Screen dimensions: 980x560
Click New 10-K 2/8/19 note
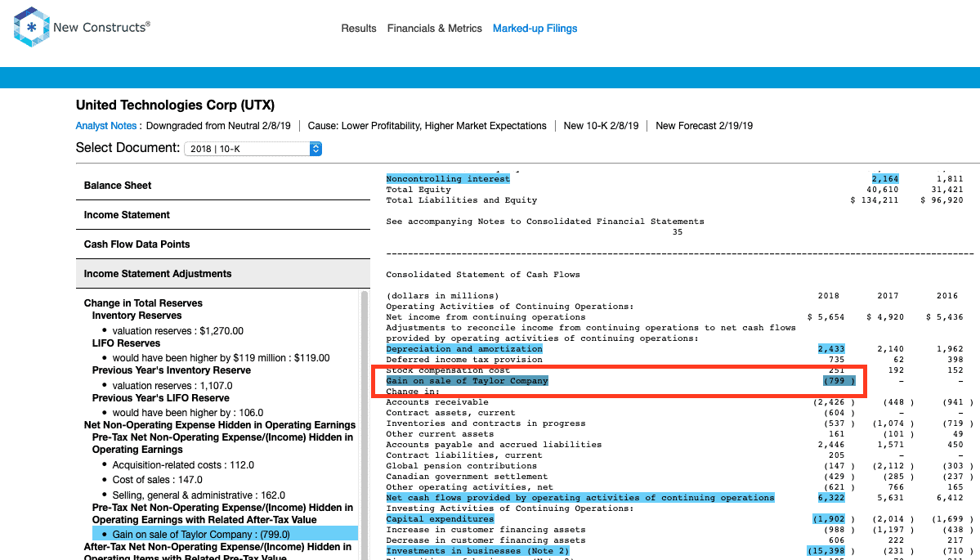(602, 126)
